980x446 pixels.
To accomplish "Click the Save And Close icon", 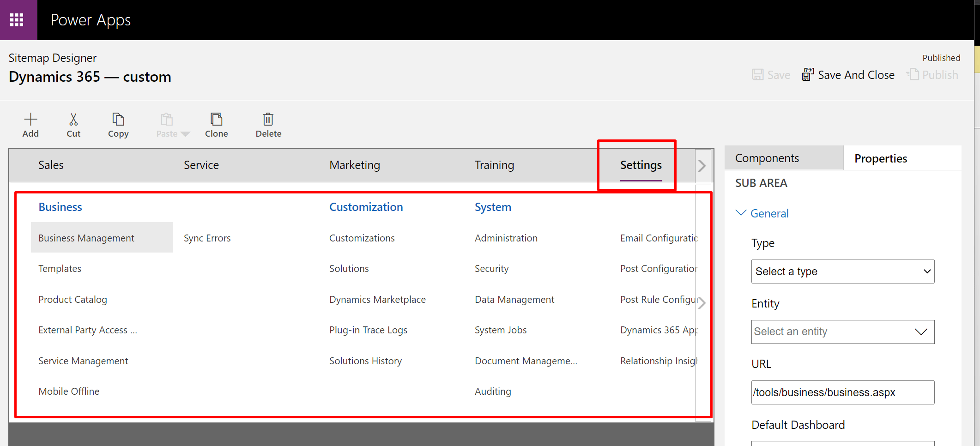I will tap(808, 75).
